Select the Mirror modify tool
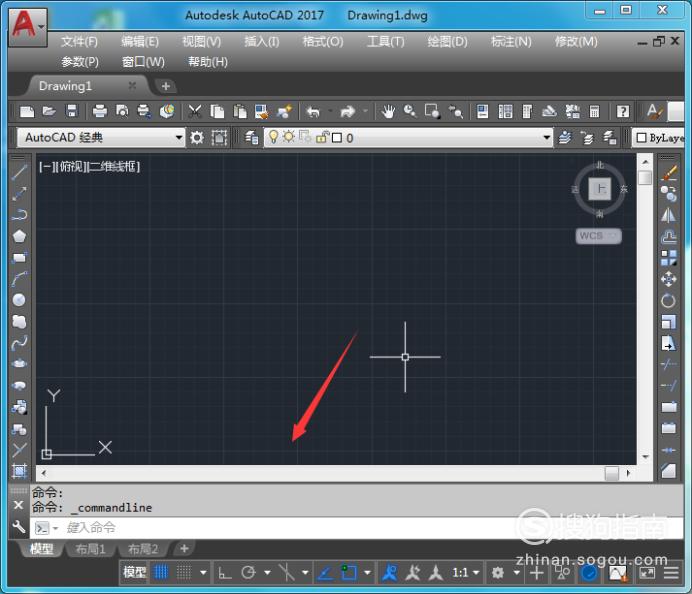This screenshot has height=594, width=692. (x=669, y=215)
